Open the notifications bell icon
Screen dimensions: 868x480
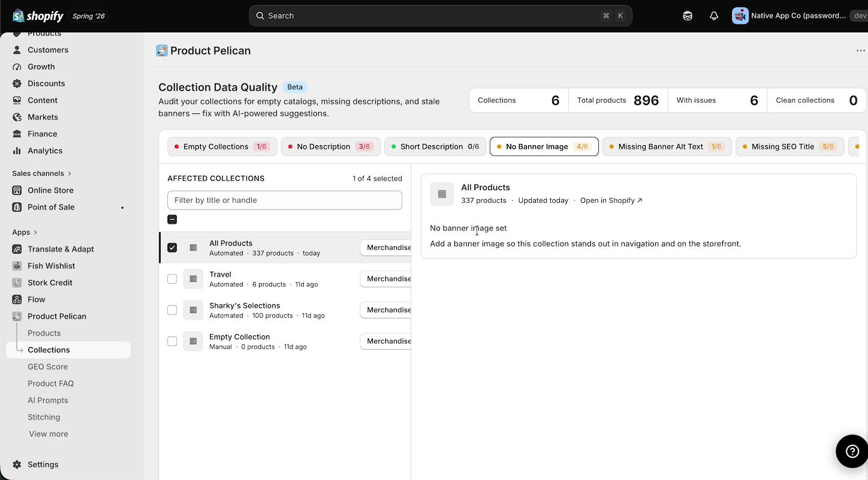714,16
